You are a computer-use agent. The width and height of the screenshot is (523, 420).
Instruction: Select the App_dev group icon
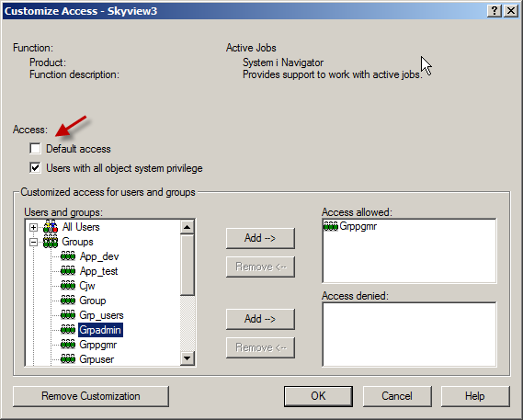(x=68, y=256)
